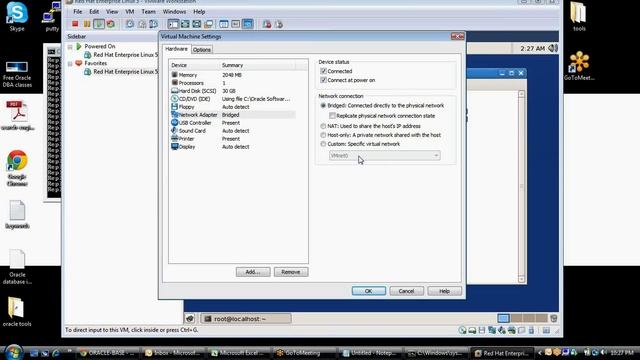Open the Team menu
The image size is (640, 360).
point(149,12)
